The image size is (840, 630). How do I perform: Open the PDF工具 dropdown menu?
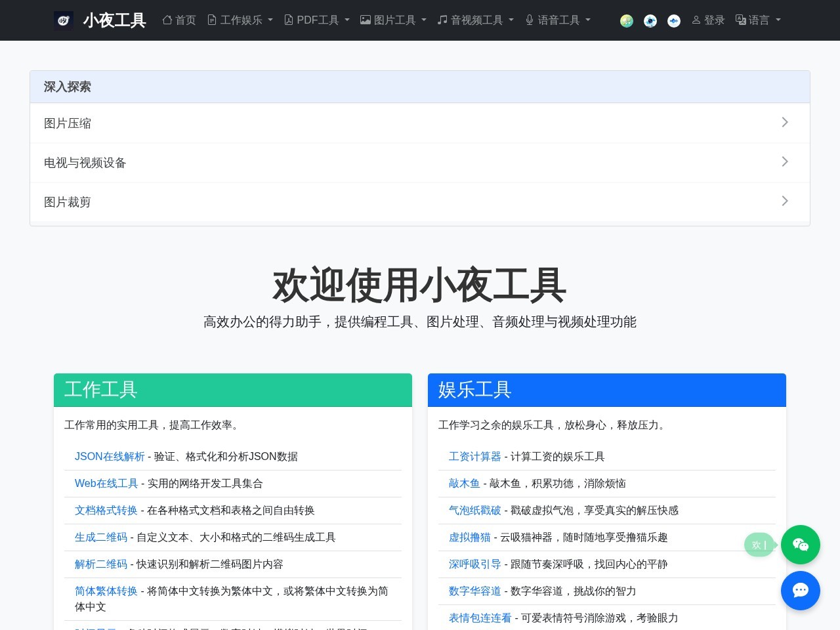(317, 20)
